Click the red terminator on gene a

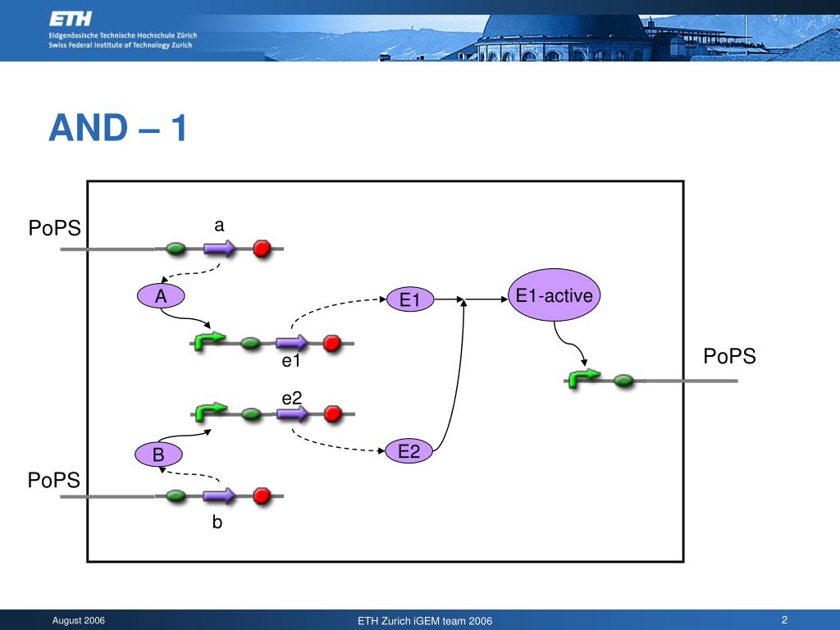click(262, 249)
